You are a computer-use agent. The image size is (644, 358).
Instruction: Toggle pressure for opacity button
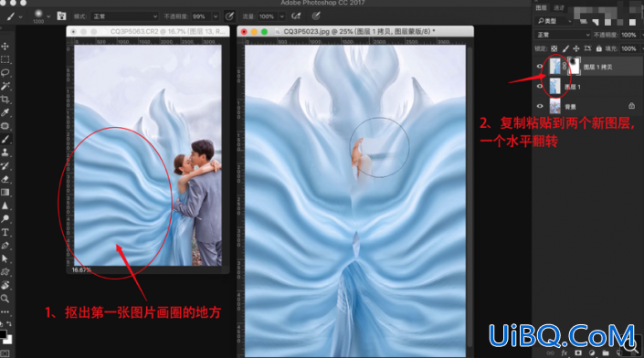pos(229,16)
